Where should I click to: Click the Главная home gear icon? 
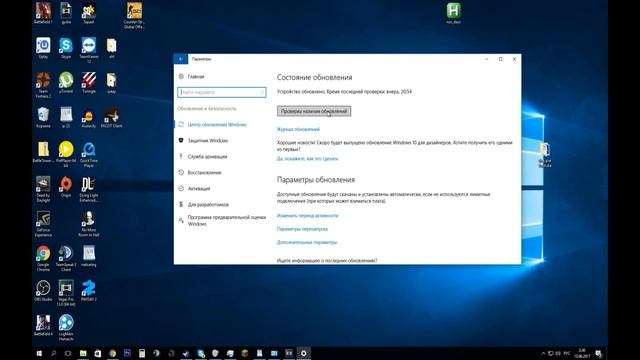181,76
